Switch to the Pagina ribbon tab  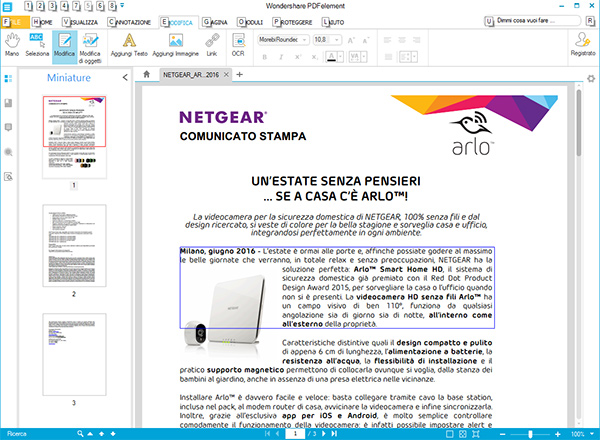(215, 22)
